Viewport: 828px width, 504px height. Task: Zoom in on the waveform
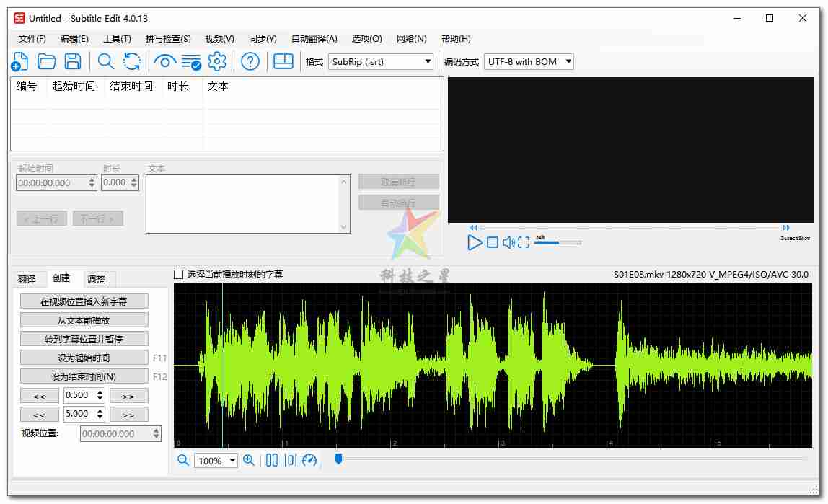(x=249, y=460)
